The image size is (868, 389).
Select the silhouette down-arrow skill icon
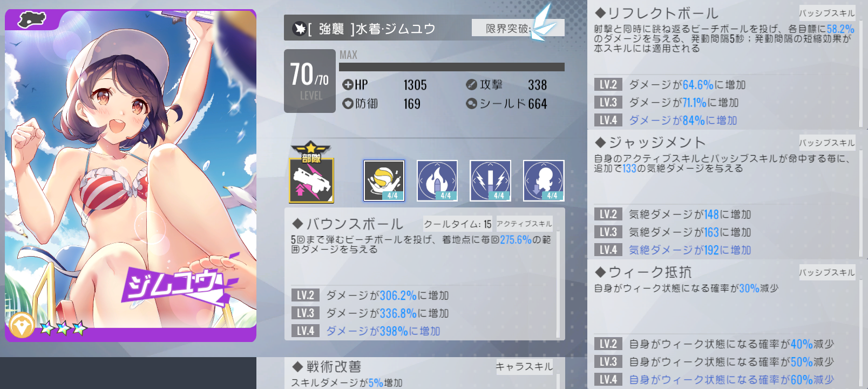[x=544, y=180]
